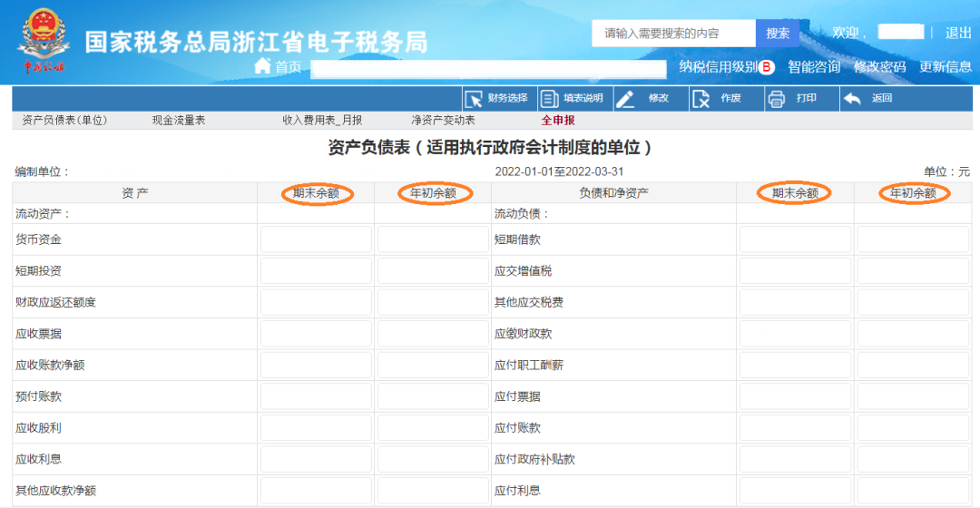Viewport: 980px width, 508px height.
Task: Open the 资产负债表(单位) tab
Action: pyautogui.click(x=64, y=120)
